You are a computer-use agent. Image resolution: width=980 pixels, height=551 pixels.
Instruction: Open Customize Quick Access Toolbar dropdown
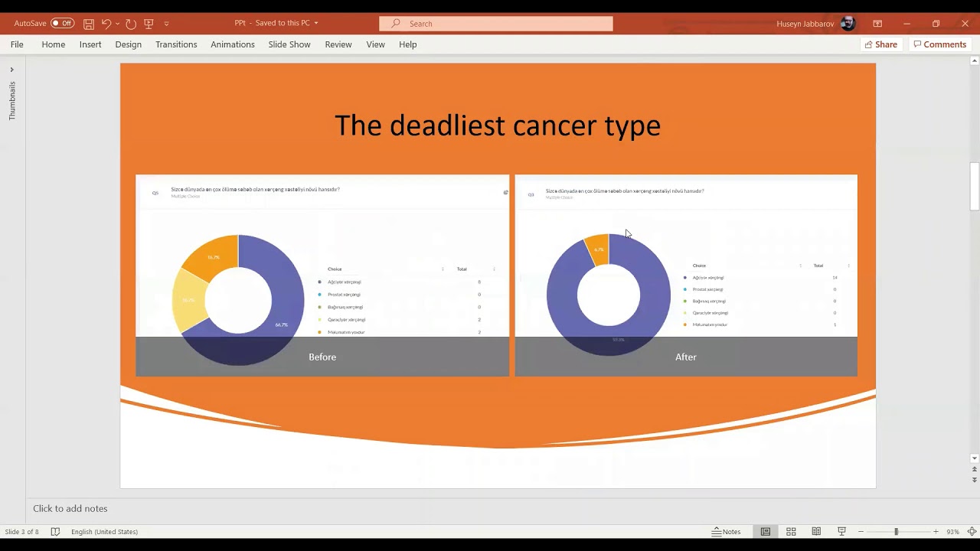166,24
